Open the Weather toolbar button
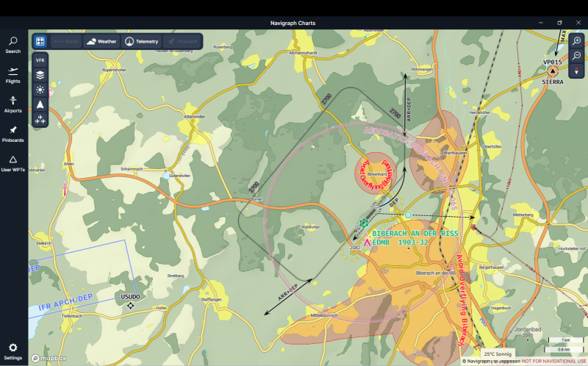Image resolution: width=588 pixels, height=366 pixels. [101, 41]
